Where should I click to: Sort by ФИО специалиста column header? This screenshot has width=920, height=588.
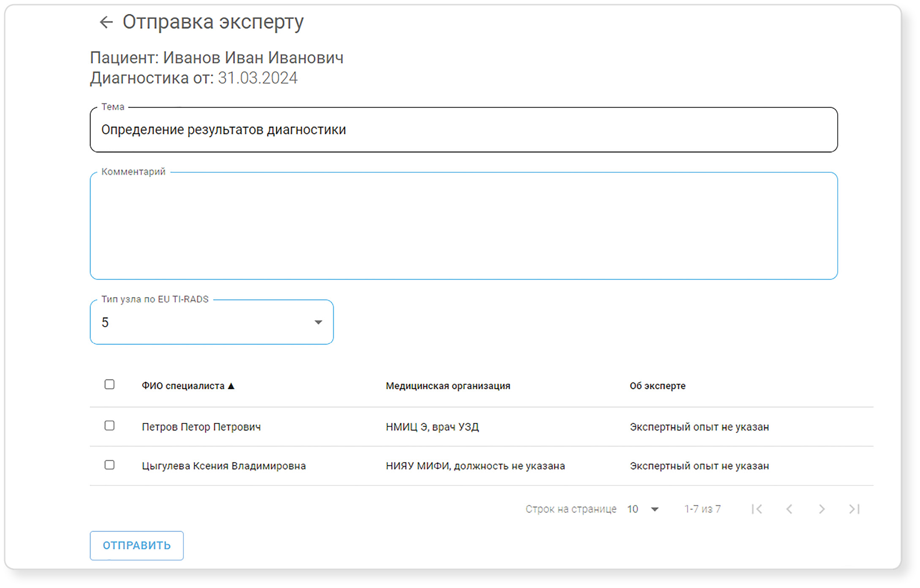(183, 386)
